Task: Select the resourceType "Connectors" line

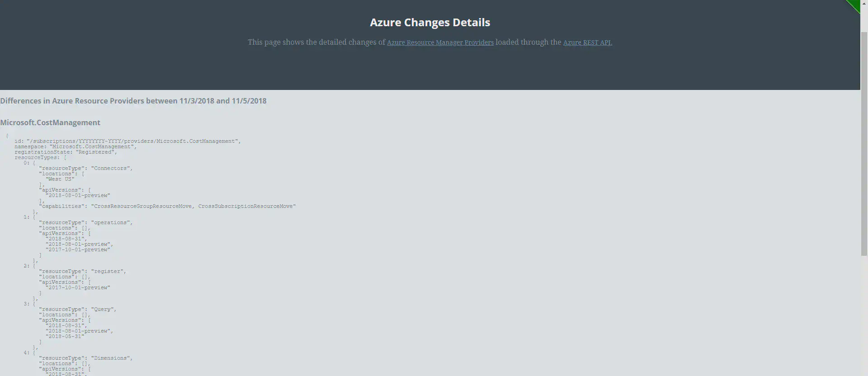Action: pyautogui.click(x=86, y=169)
